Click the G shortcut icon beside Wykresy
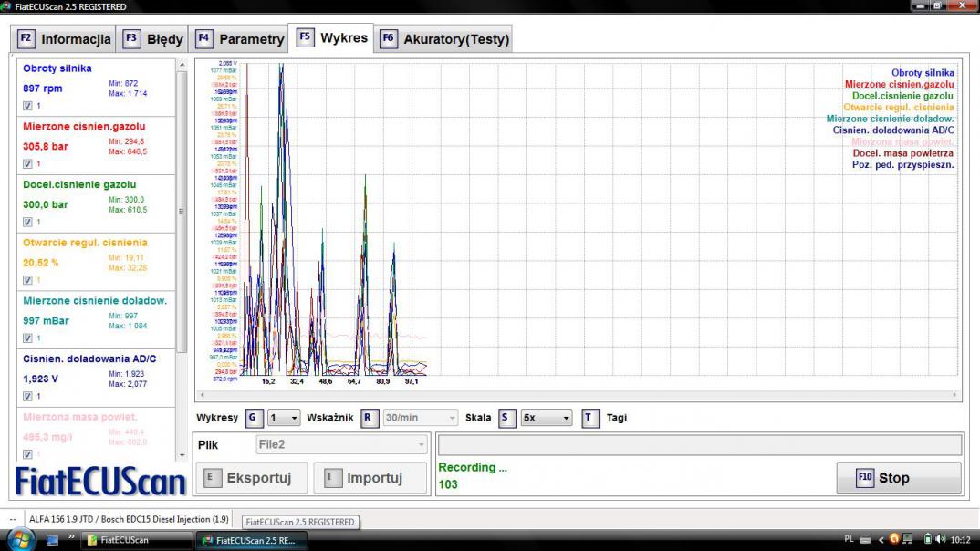This screenshot has width=980, height=551. [254, 418]
